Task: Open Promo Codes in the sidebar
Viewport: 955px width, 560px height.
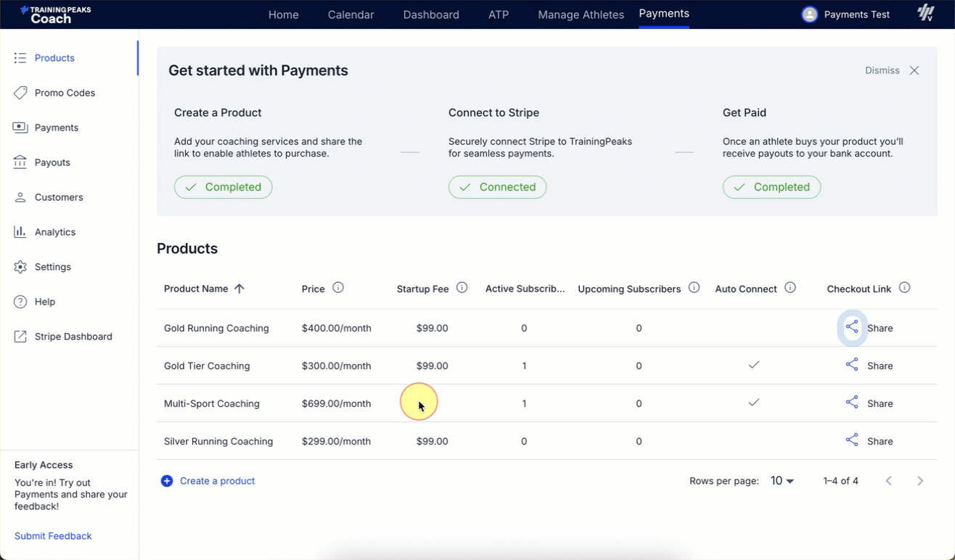Action: (x=65, y=93)
